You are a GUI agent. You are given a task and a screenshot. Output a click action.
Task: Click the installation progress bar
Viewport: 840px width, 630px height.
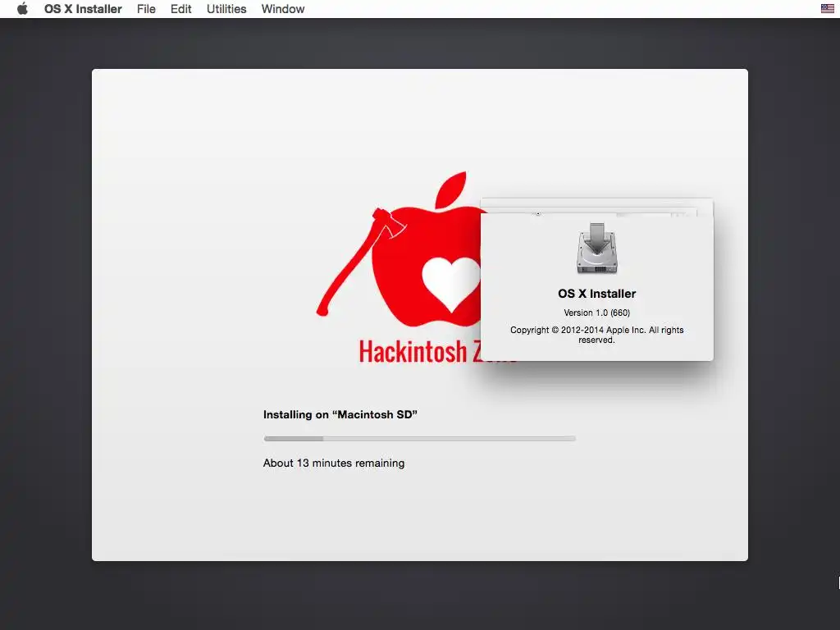pyautogui.click(x=419, y=439)
